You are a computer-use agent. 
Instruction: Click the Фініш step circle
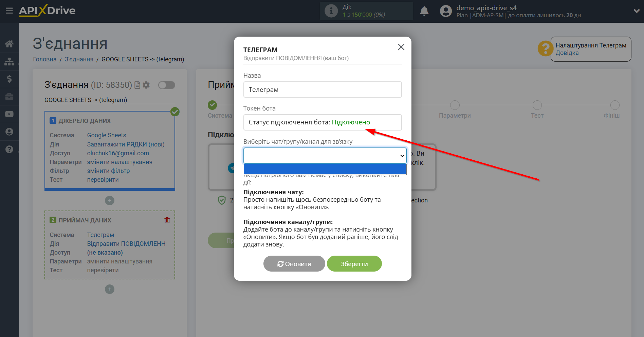pos(615,105)
